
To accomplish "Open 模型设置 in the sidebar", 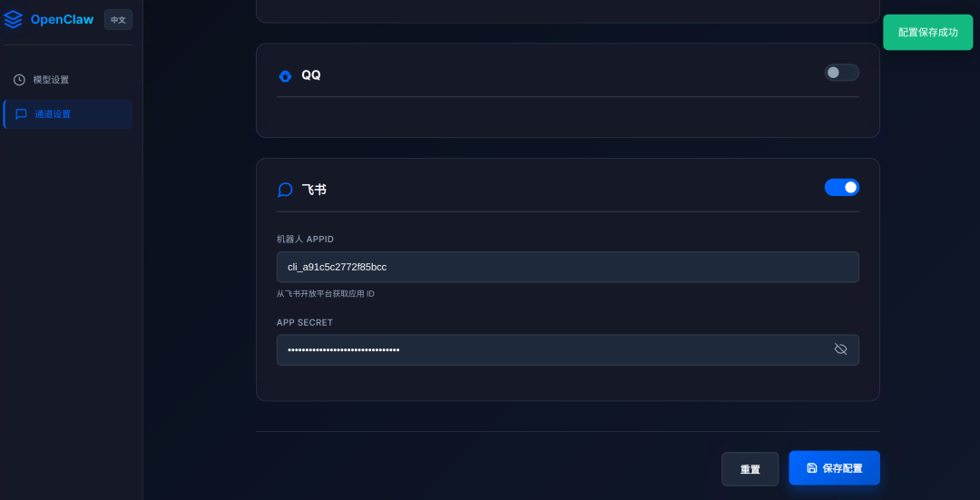I will pos(51,80).
